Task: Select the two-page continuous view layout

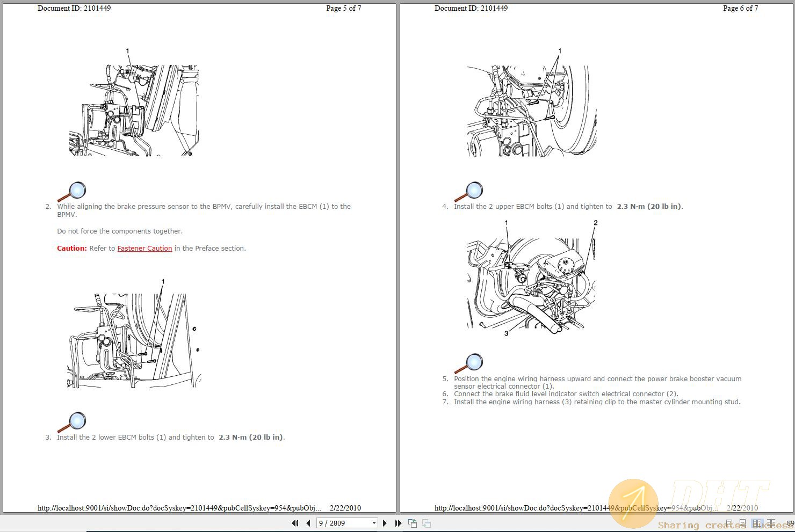Action: pos(771,523)
